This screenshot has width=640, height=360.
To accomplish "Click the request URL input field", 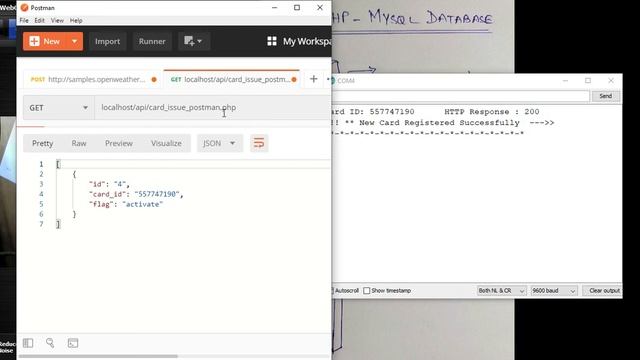I will [x=212, y=108].
